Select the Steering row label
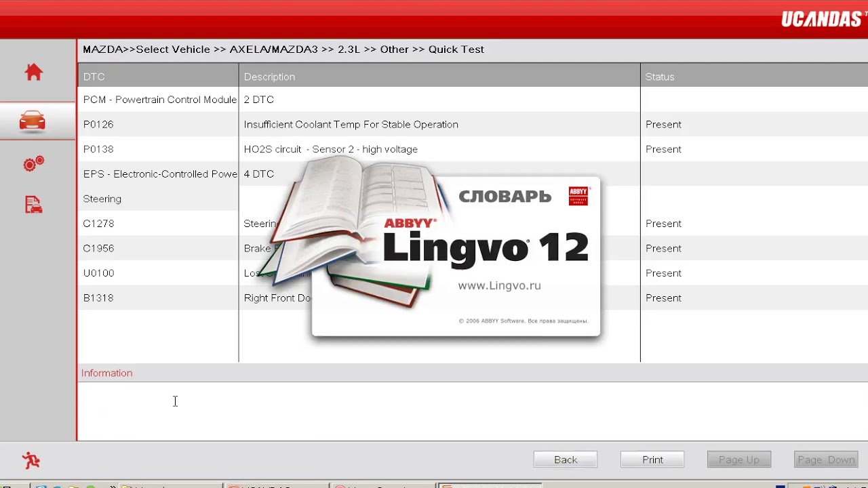 102,199
